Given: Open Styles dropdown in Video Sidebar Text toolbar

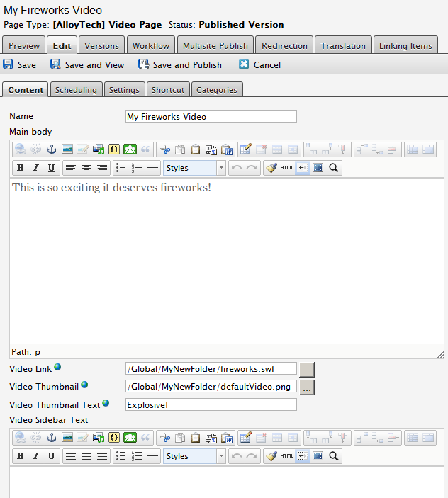Looking at the screenshot, I should (x=194, y=456).
